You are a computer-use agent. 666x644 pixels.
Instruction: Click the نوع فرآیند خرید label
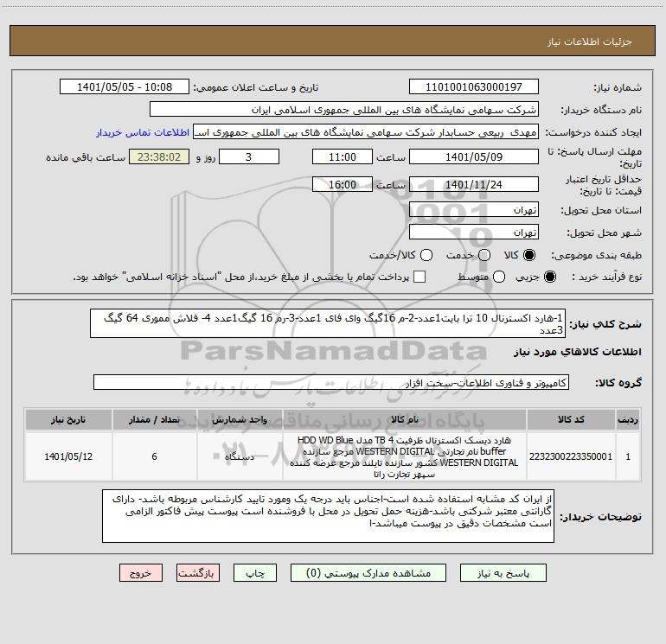pyautogui.click(x=606, y=277)
